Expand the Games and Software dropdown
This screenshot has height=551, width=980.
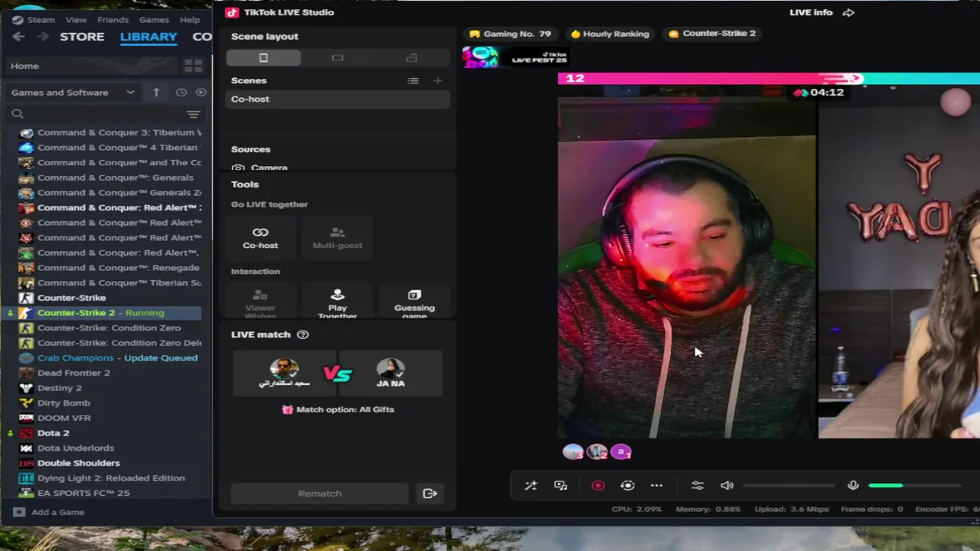tap(72, 93)
